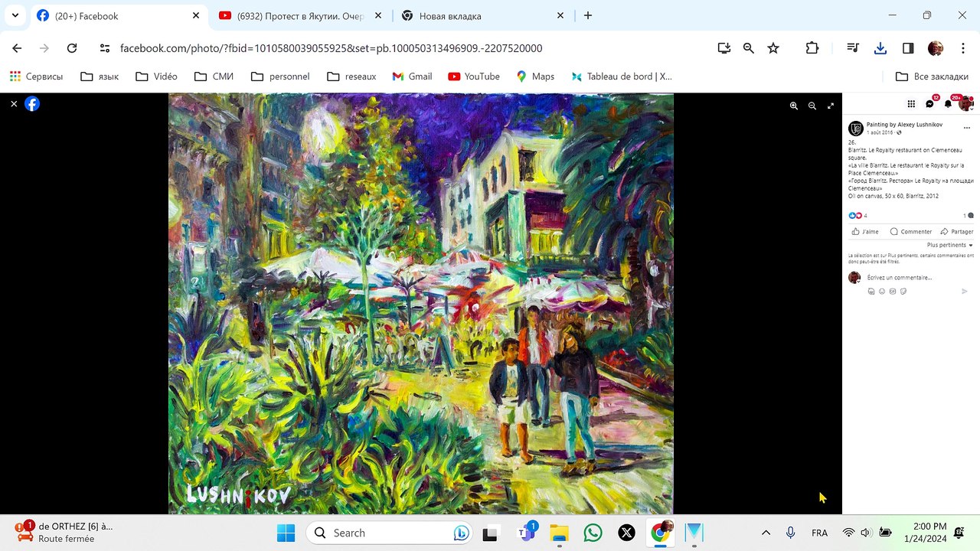The image size is (980, 551).
Task: Click the address bar URL
Action: (x=332, y=48)
